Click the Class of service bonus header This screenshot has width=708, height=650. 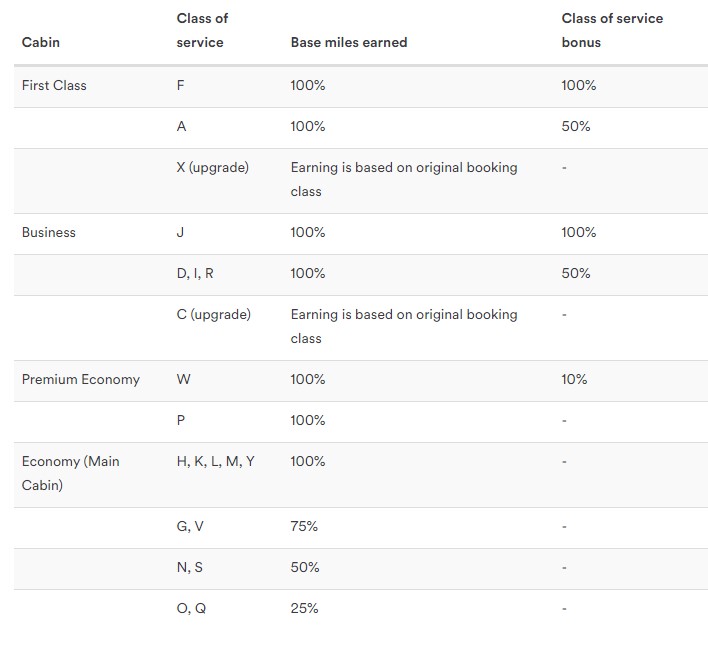pyautogui.click(x=612, y=30)
